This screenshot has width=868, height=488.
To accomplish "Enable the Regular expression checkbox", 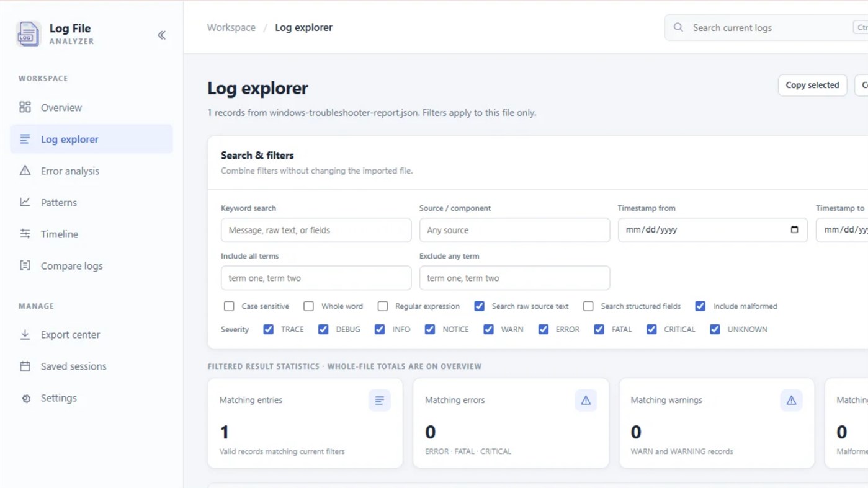I will [x=383, y=306].
